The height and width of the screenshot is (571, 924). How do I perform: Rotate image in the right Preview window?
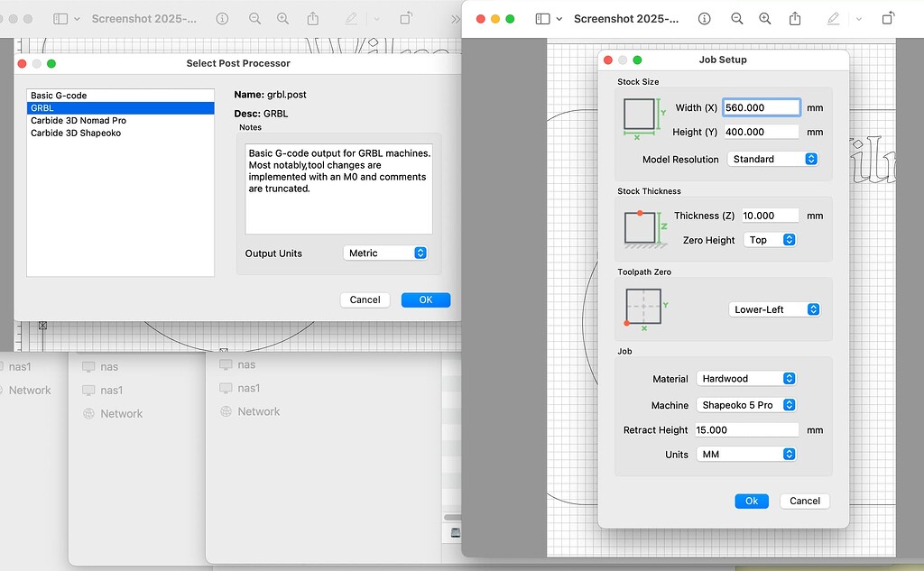889,19
